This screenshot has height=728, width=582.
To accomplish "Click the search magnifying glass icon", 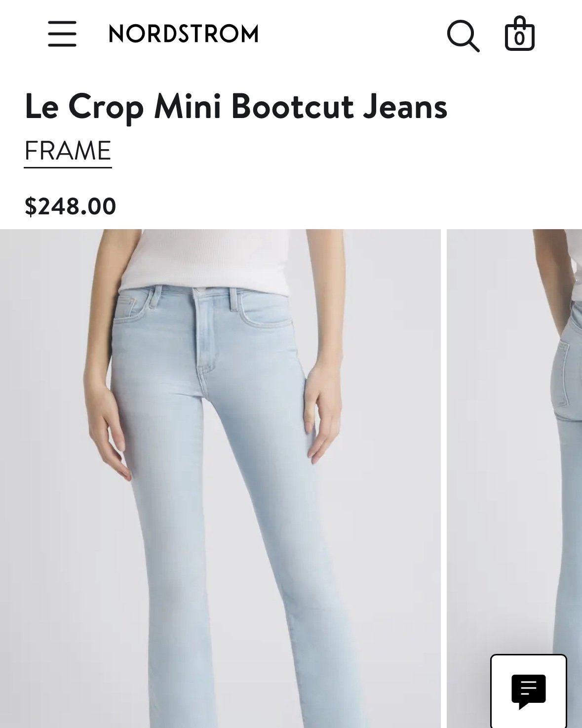I will coord(463,36).
